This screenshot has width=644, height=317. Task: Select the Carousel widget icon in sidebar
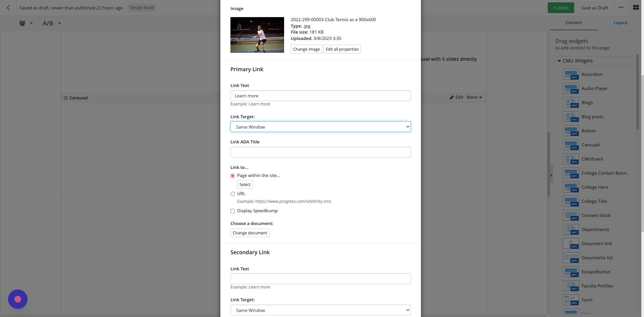pyautogui.click(x=571, y=145)
